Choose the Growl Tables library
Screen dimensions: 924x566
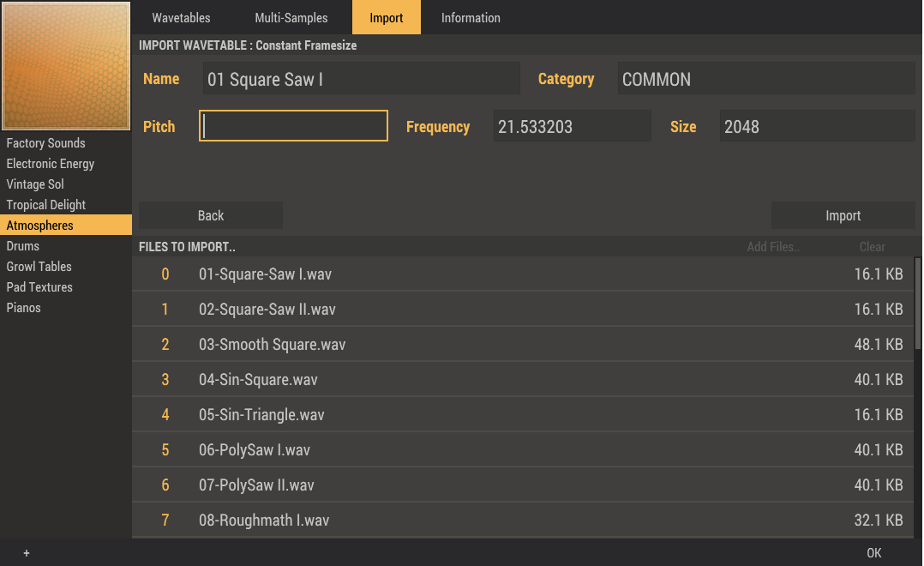(39, 267)
